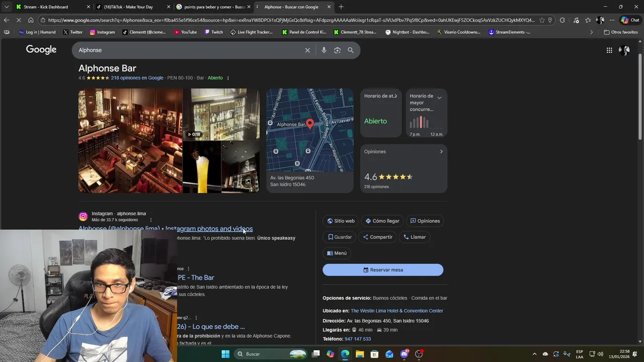The width and height of the screenshot is (644, 362).
Task: Open Twitter bookmark
Action: [73, 32]
